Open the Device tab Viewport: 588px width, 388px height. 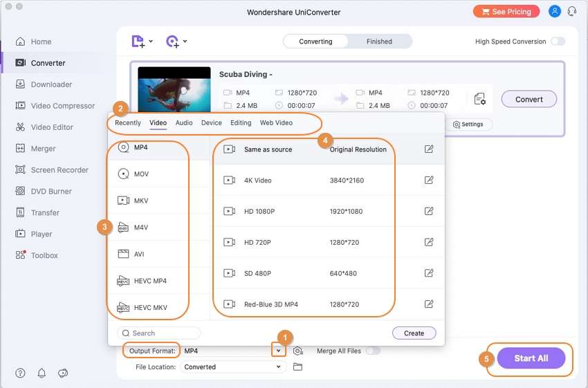(212, 122)
